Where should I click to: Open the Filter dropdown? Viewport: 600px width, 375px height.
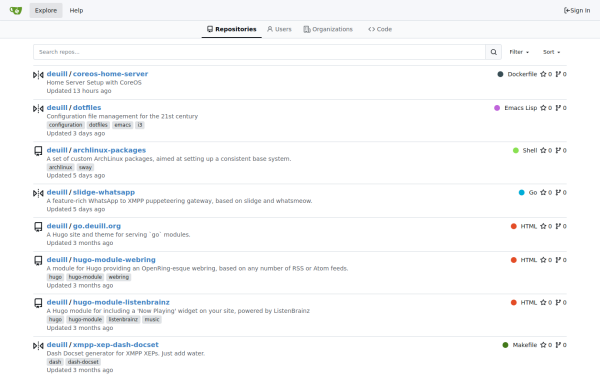point(519,52)
